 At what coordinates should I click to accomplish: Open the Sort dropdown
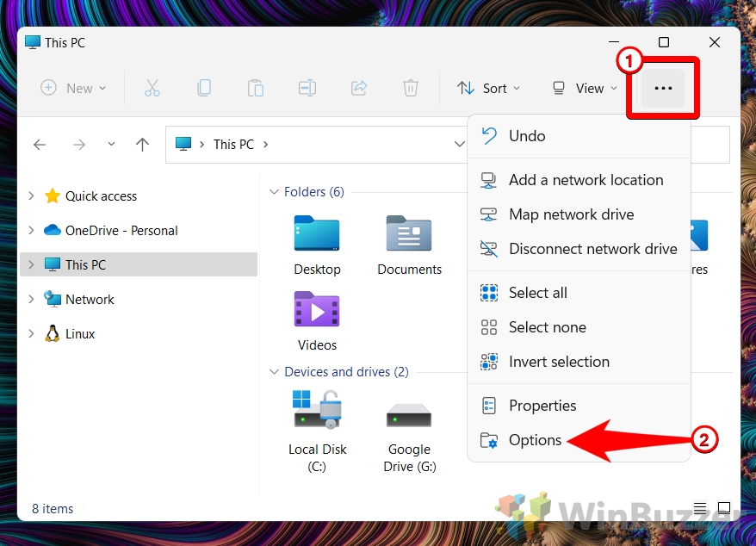488,88
